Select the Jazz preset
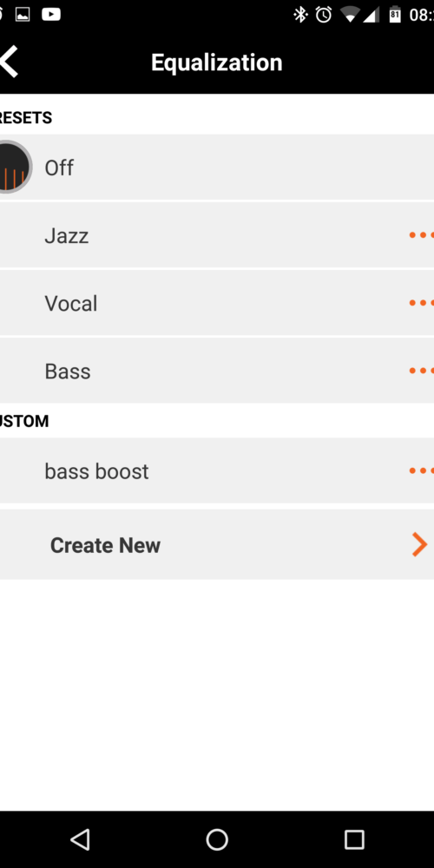Screen dimensions: 434x868 click(217, 235)
